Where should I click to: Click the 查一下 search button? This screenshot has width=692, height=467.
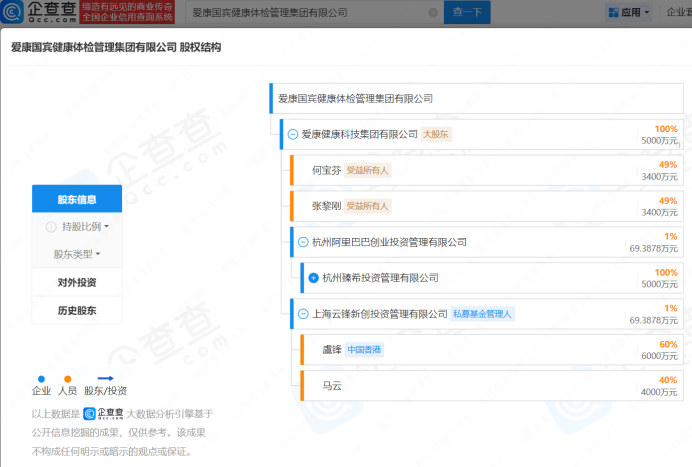point(467,12)
